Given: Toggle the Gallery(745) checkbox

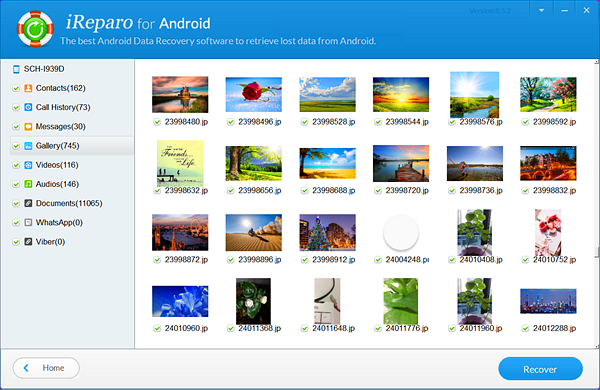Looking at the screenshot, I should [x=16, y=146].
